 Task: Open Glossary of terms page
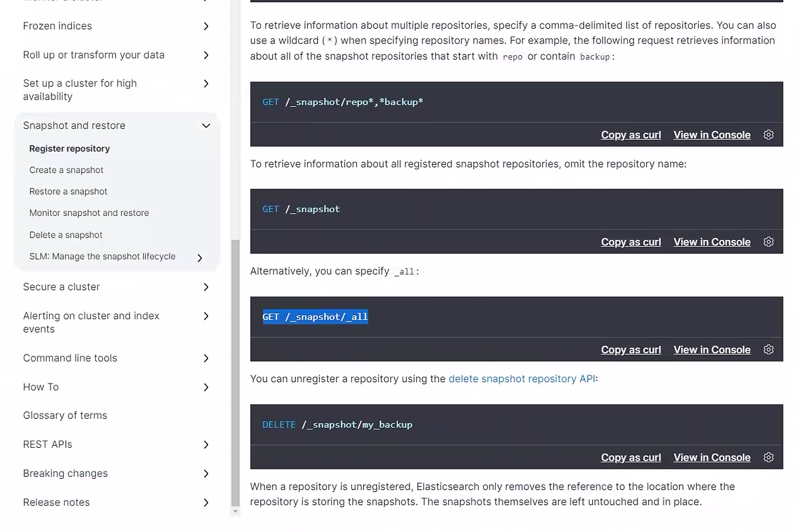[65, 415]
